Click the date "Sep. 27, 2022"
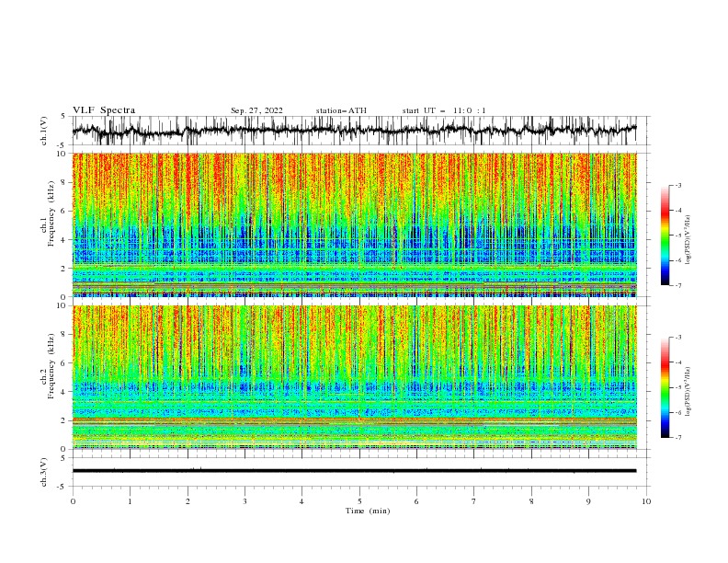This screenshot has height=563, width=728. pos(256,110)
